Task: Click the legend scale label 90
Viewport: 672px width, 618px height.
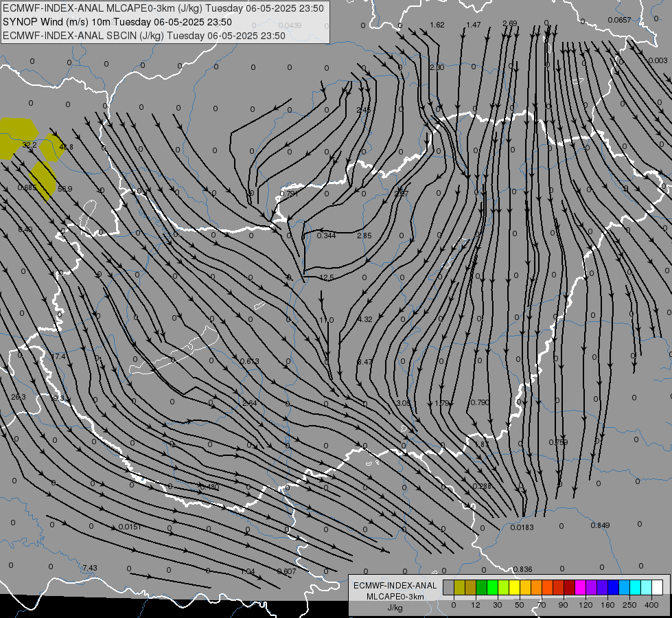Action: (x=563, y=605)
